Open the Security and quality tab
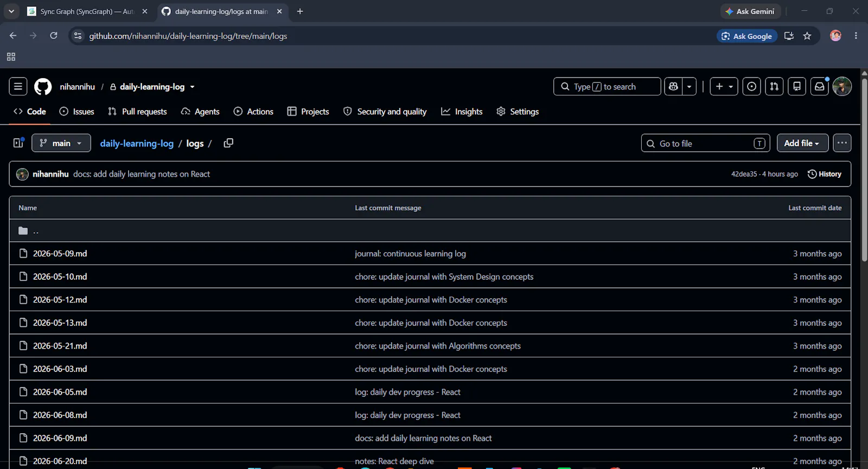868x469 pixels. pyautogui.click(x=385, y=111)
